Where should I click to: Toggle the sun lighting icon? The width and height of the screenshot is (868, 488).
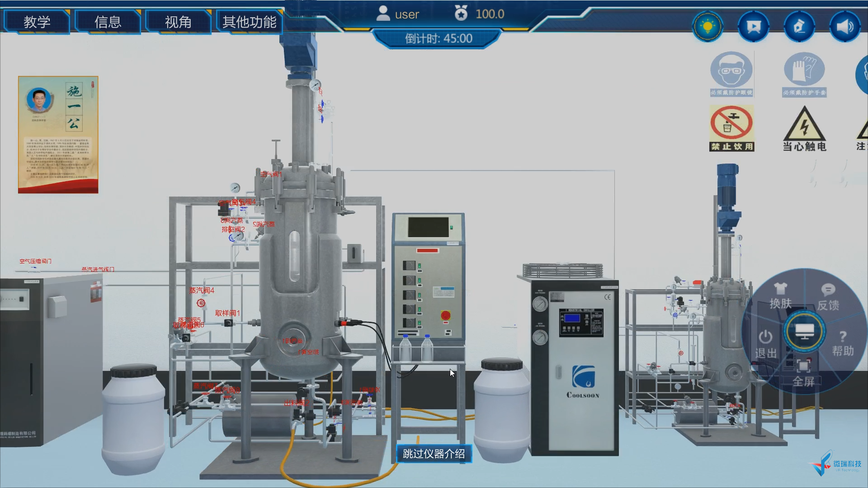point(708,27)
